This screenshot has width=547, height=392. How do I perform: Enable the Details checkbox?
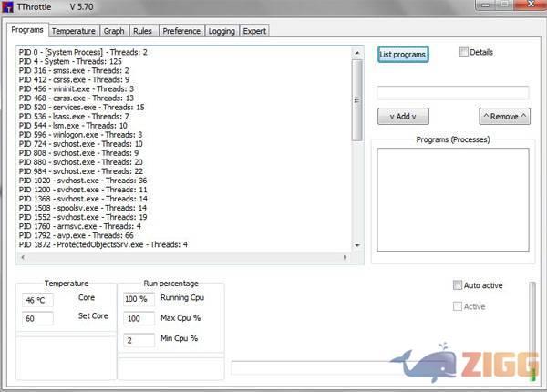pyautogui.click(x=464, y=52)
